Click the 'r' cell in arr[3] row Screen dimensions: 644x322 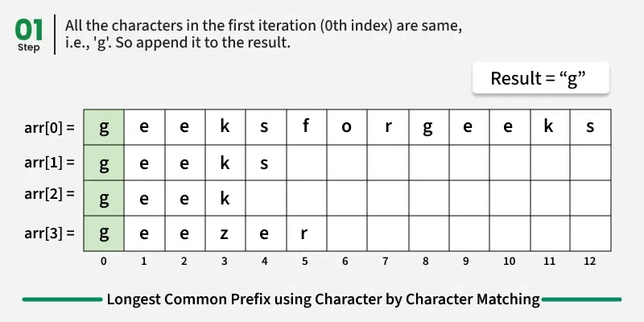[x=306, y=233]
